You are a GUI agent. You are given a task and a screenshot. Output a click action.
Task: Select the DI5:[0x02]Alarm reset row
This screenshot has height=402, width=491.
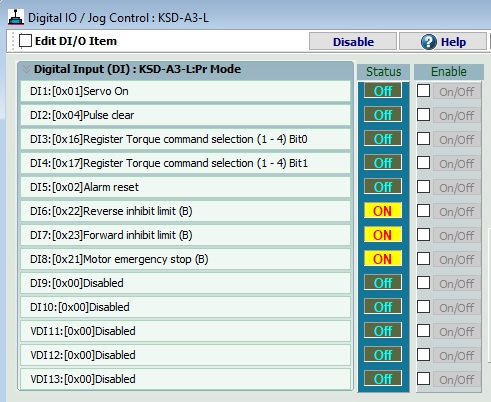[185, 187]
